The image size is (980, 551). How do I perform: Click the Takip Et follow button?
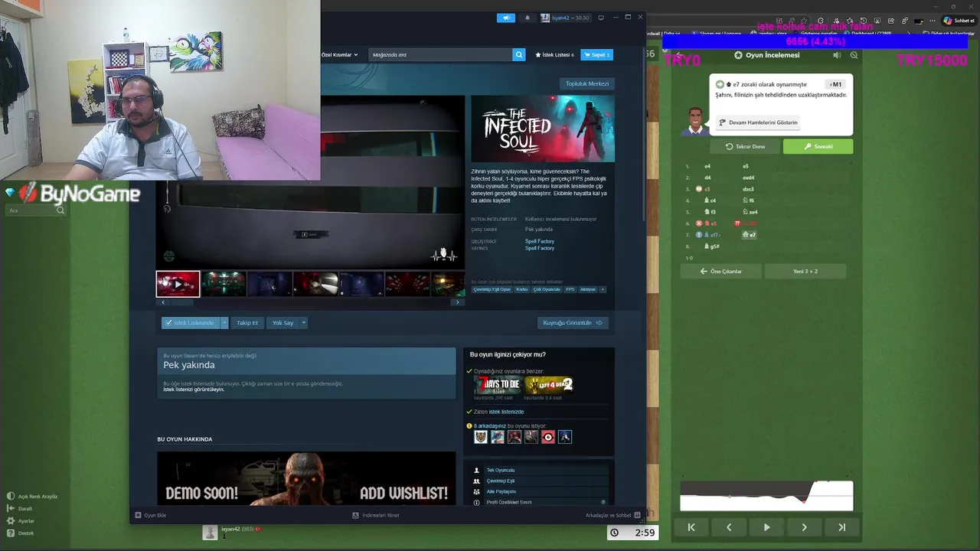[247, 323]
